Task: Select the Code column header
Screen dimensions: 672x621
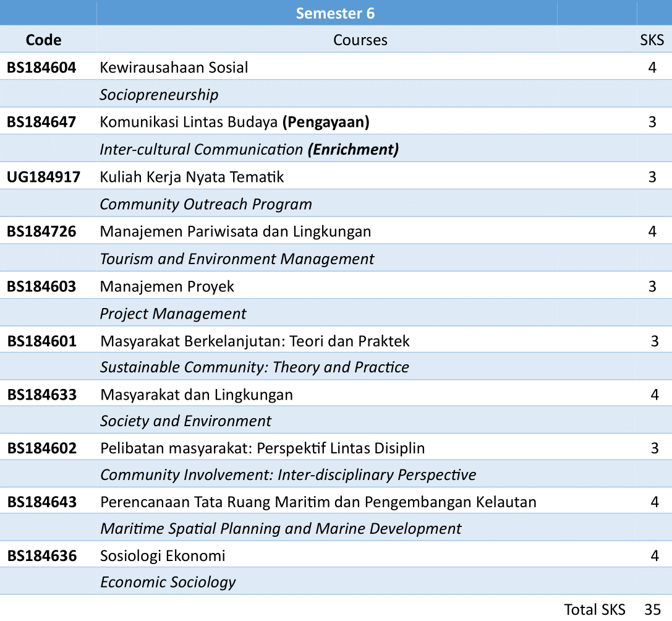Action: 43,40
